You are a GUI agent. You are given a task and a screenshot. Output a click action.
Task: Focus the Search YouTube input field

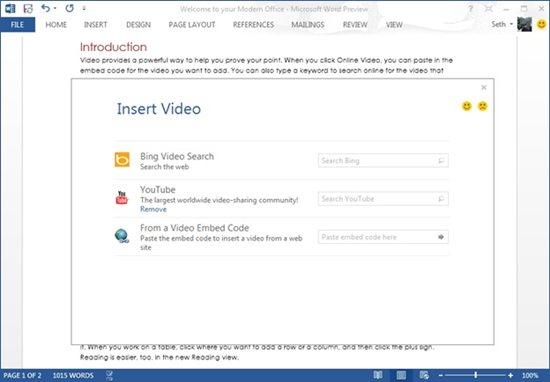[x=383, y=199]
